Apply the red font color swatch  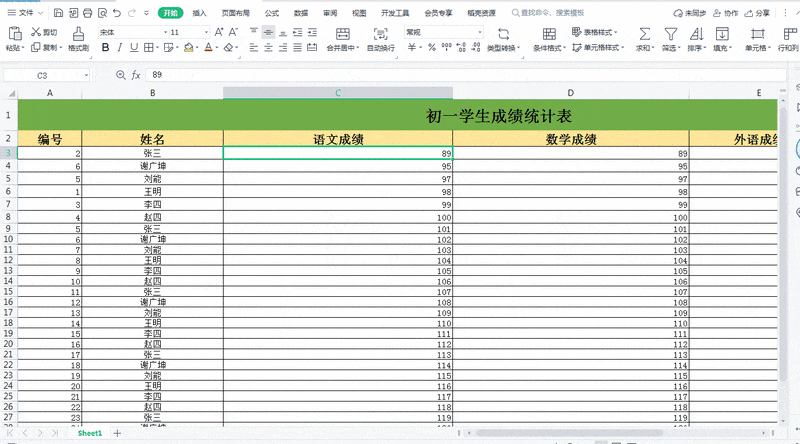(208, 47)
